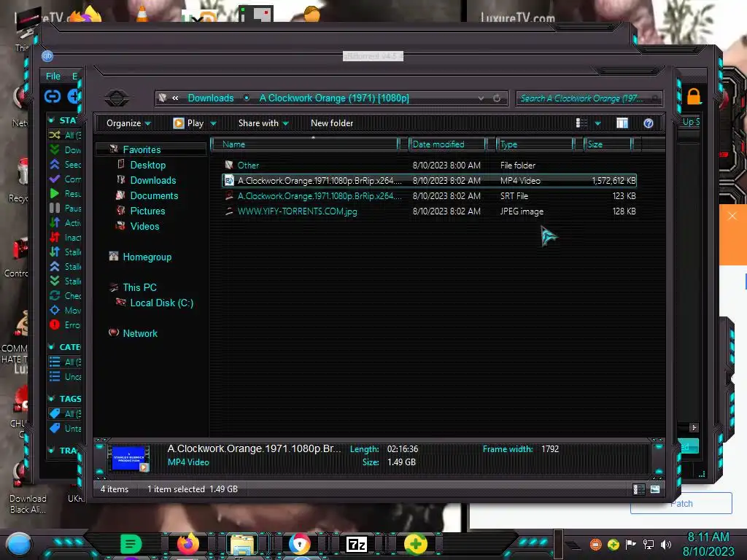Click the All status filter in qBittorrent
The image size is (747, 560).
[x=64, y=135]
